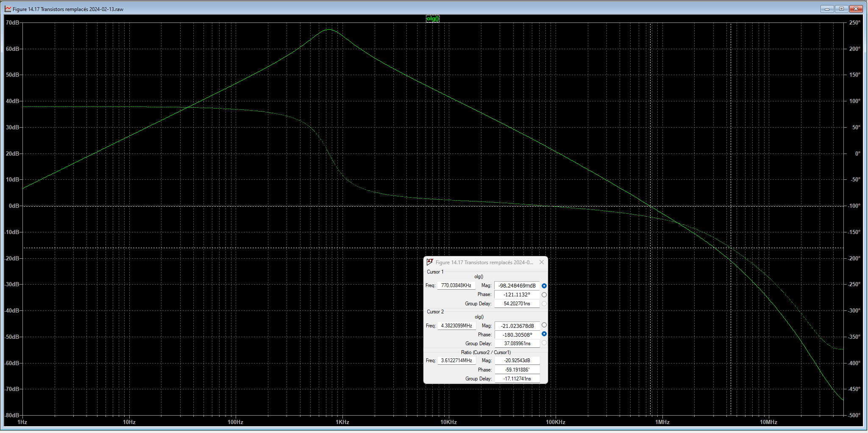
Task: Click Ratio Mag field -20.92543dB
Action: tap(517, 360)
